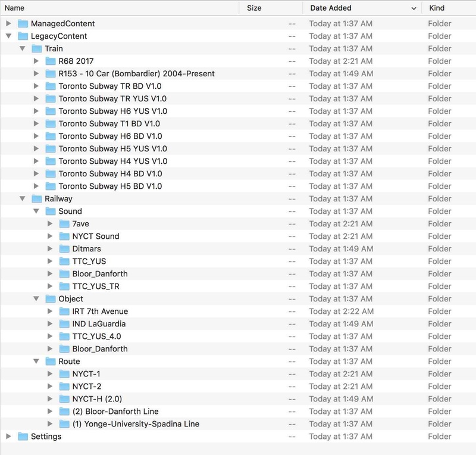
Task: Click the Ditmars folder icon
Action: [64, 248]
